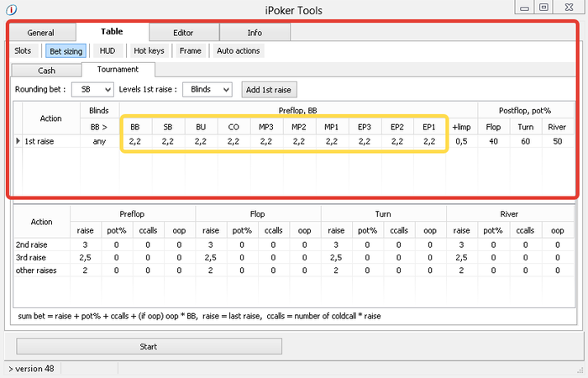Click 2nd raise Preflop pot% value 0
The image size is (588, 378).
point(117,245)
